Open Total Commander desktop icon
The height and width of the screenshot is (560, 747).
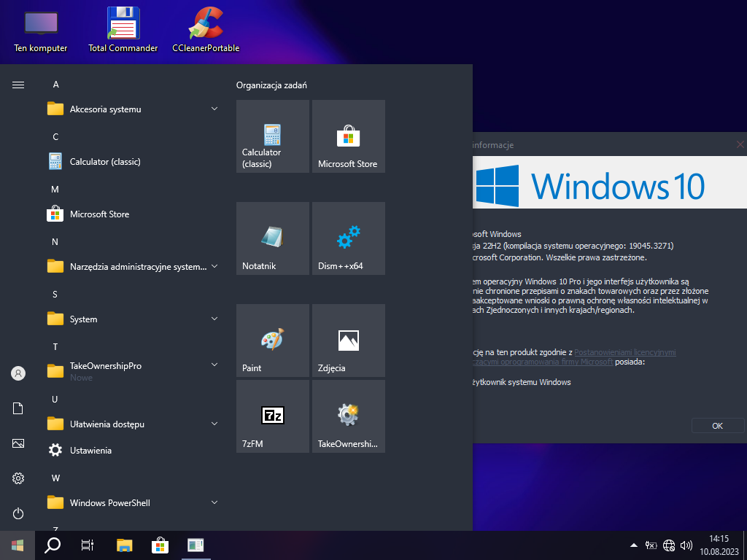tap(123, 30)
